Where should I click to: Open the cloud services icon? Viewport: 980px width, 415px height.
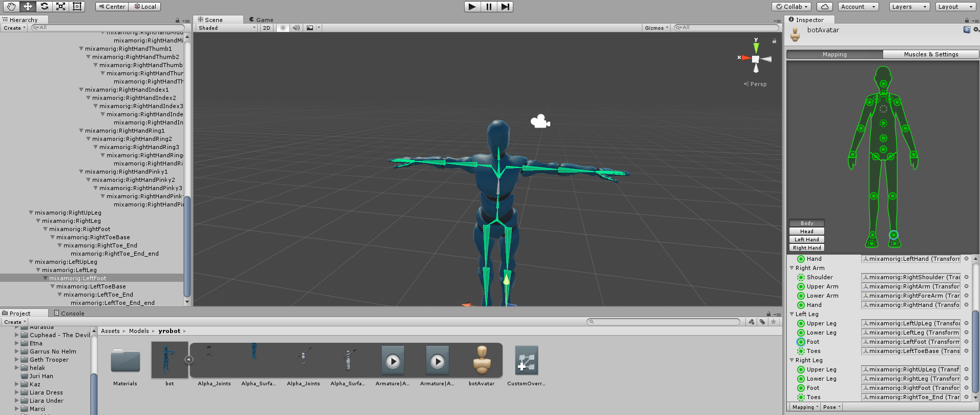824,7
